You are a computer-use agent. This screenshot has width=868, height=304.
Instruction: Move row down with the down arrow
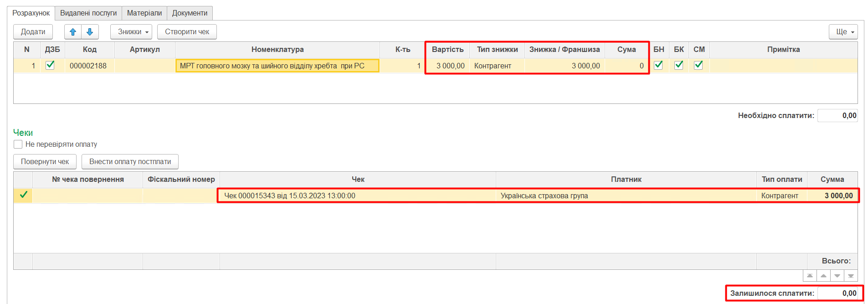click(x=90, y=32)
